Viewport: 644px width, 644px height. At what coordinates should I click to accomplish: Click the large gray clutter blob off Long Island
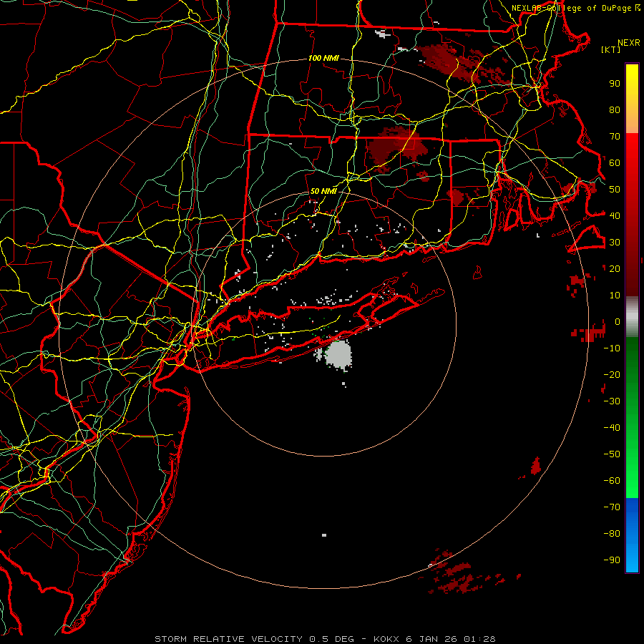coord(338,354)
